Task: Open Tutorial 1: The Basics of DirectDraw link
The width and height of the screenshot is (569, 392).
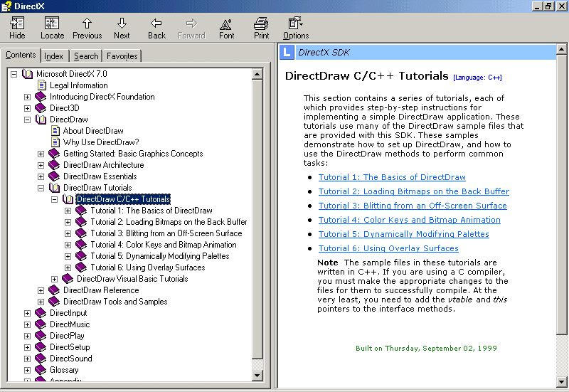Action: click(x=392, y=177)
